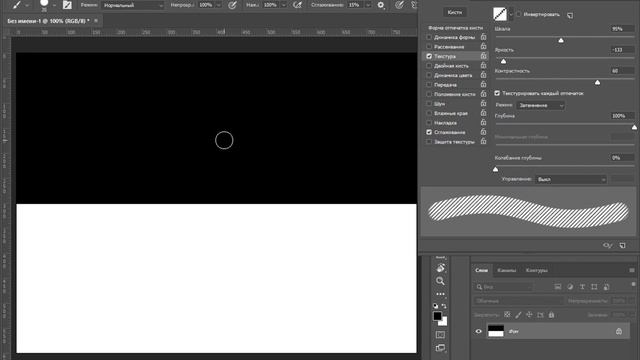Screen dimensions: 640x360
Task: Check the Инвертировать checkbox
Action: pos(518,14)
